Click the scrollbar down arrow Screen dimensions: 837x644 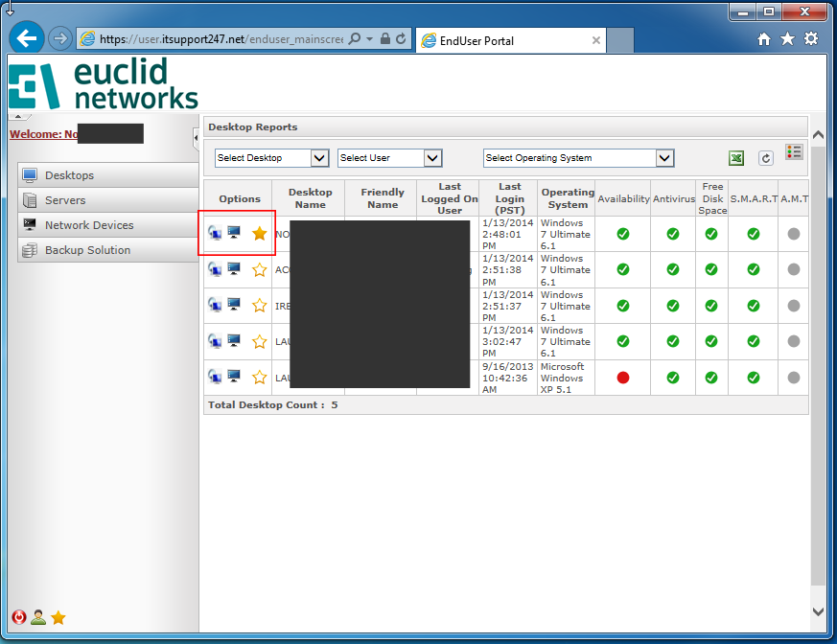click(x=818, y=611)
